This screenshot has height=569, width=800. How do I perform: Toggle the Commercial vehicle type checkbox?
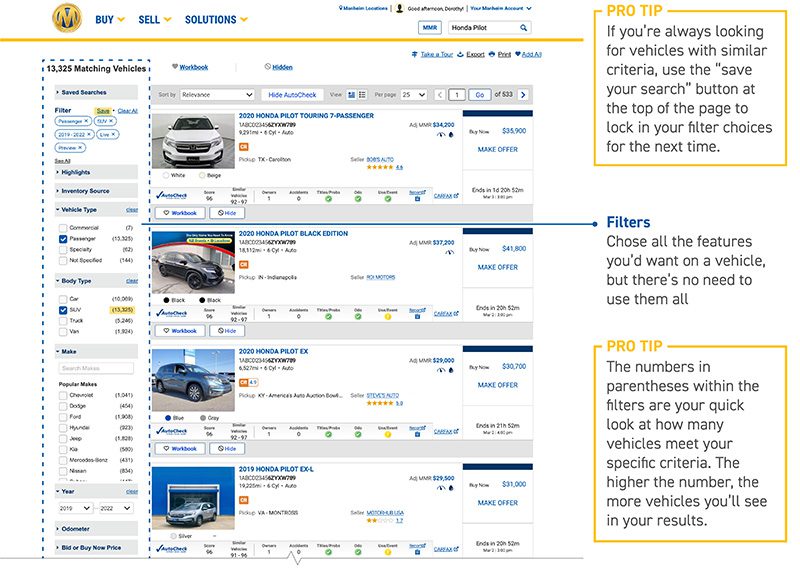click(x=63, y=228)
